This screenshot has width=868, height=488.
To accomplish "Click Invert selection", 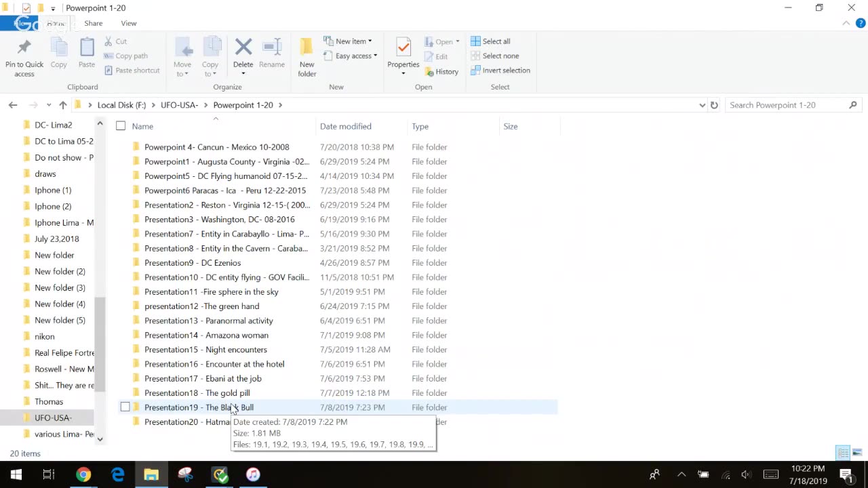I will click(x=500, y=70).
